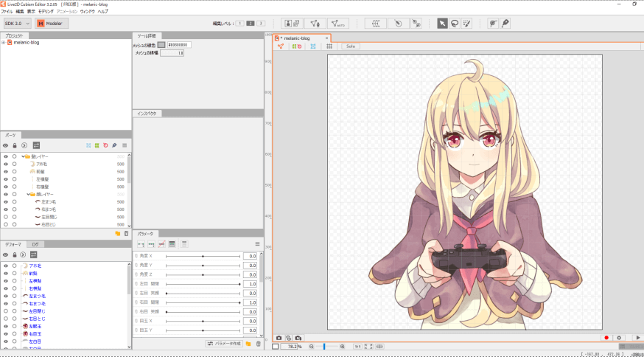
Task: Set edit level to 3
Action: point(261,24)
